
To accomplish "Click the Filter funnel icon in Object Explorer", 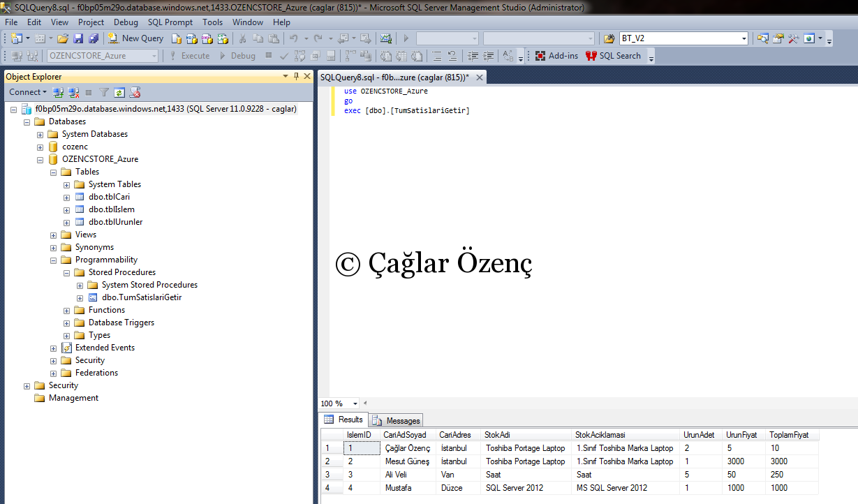I will pos(104,92).
